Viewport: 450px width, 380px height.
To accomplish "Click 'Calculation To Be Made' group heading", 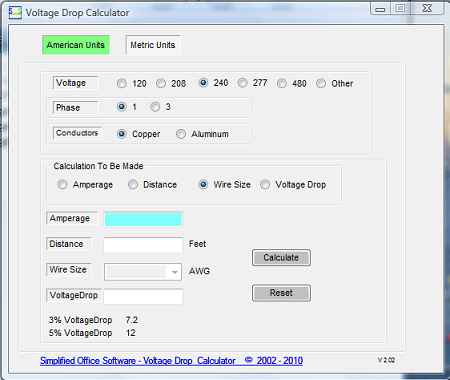I will (98, 166).
